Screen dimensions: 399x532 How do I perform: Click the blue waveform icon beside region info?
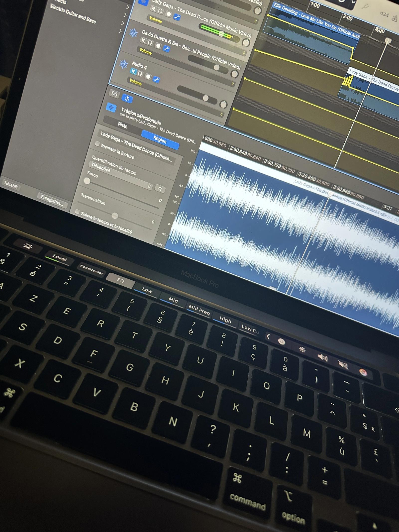[111, 108]
